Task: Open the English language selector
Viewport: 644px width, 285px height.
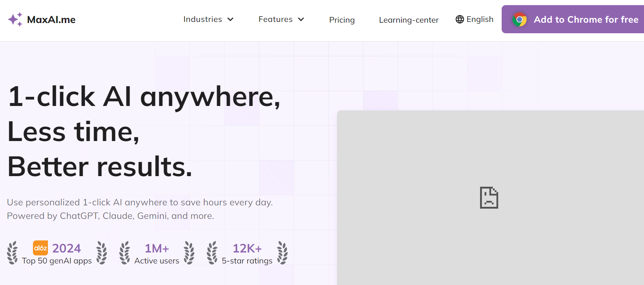Action: pos(480,19)
